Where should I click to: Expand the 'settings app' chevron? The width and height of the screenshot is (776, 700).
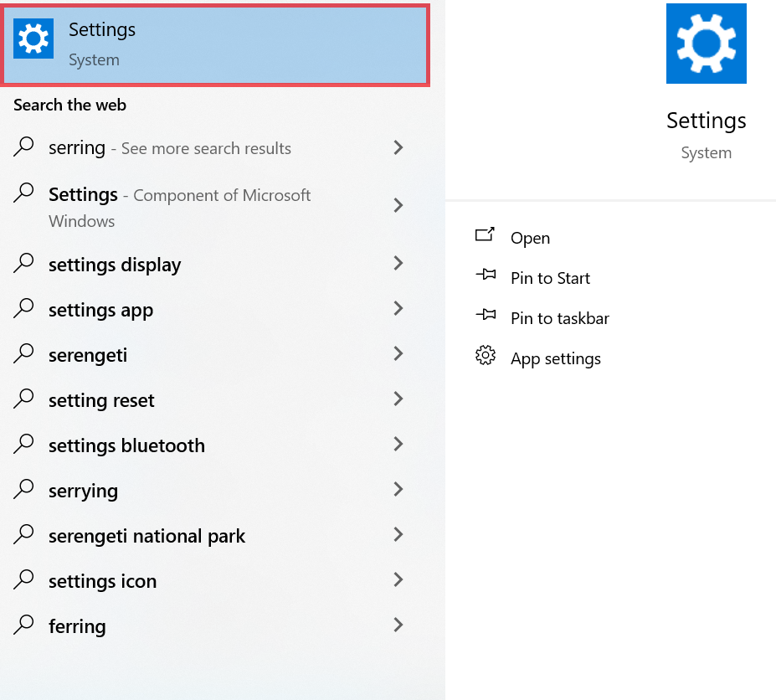pyautogui.click(x=398, y=308)
